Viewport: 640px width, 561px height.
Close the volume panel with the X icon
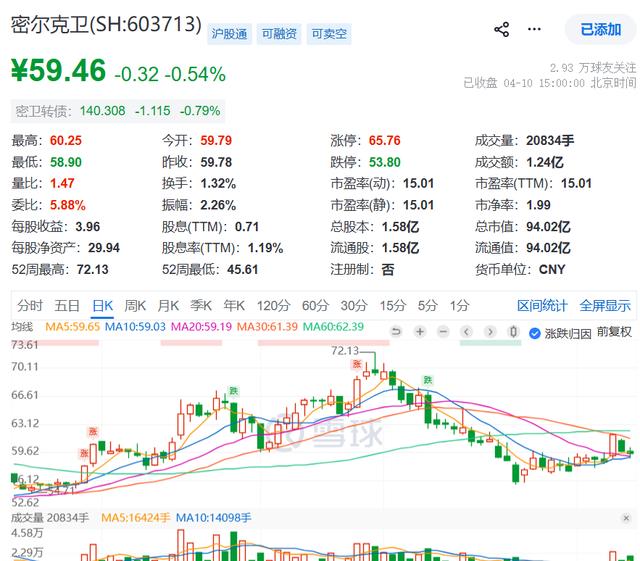[626, 518]
